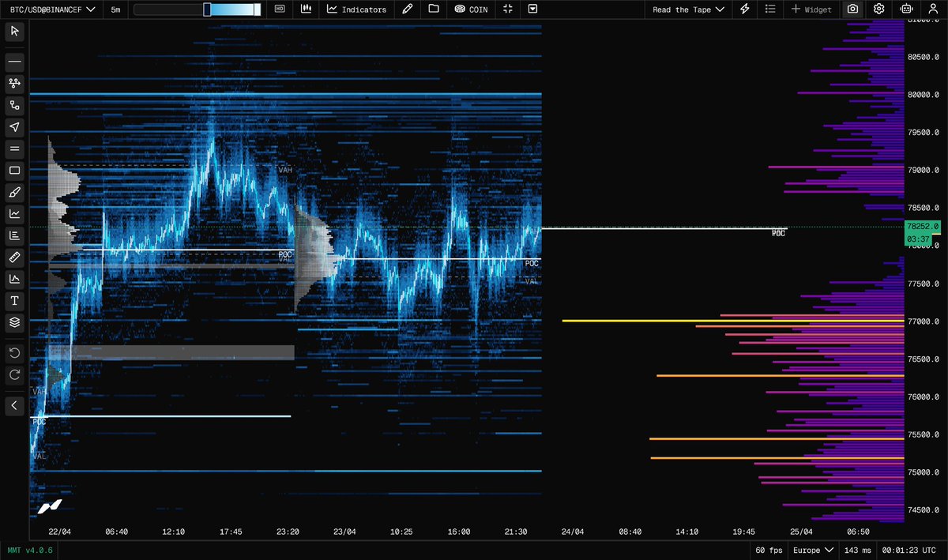Screen dimensions: 948x560
Task: Open the robot assistant icon
Action: [x=906, y=9]
